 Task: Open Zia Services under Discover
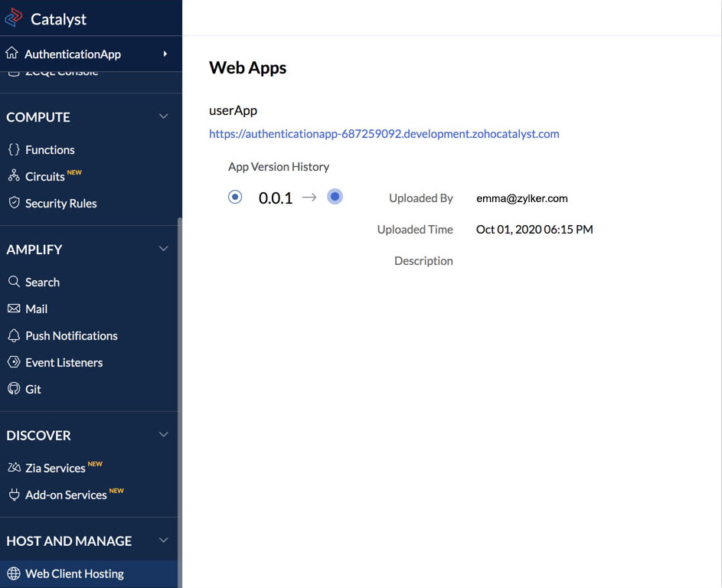[x=13, y=467]
